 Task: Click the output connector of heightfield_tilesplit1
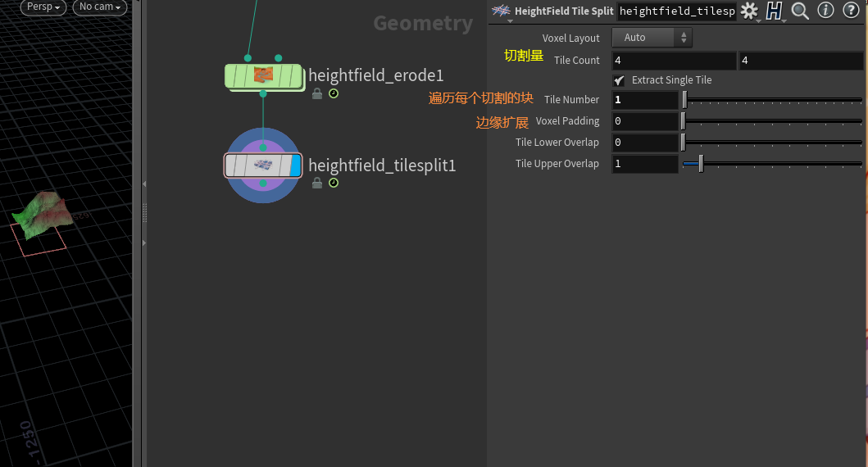coord(263,184)
